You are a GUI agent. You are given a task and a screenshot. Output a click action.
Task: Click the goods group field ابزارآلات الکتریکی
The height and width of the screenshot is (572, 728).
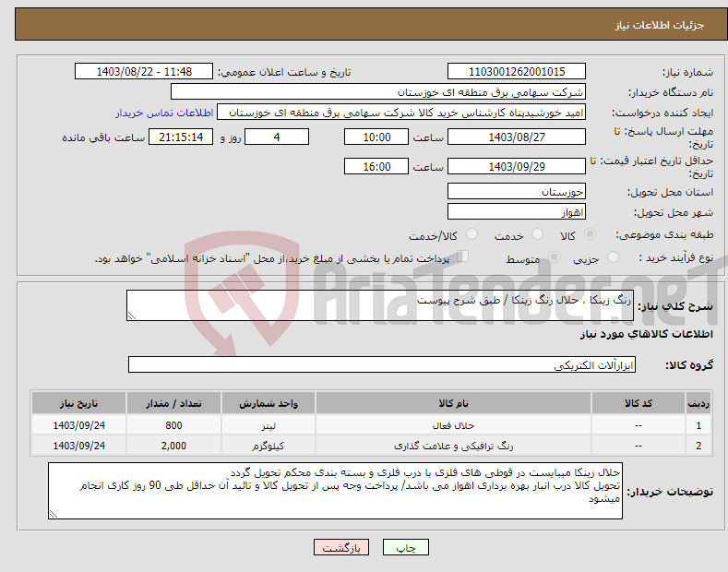click(x=382, y=365)
